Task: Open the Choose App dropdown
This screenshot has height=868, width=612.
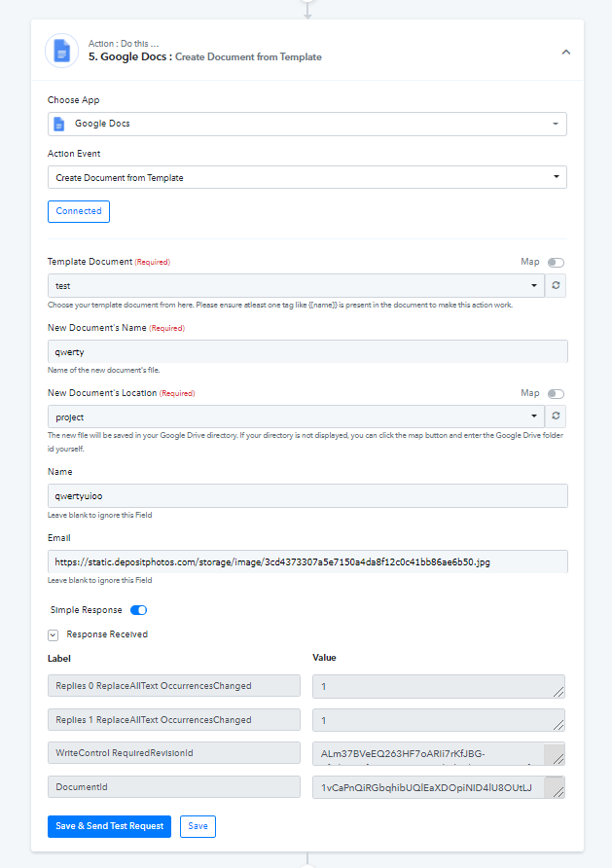Action: coord(307,124)
